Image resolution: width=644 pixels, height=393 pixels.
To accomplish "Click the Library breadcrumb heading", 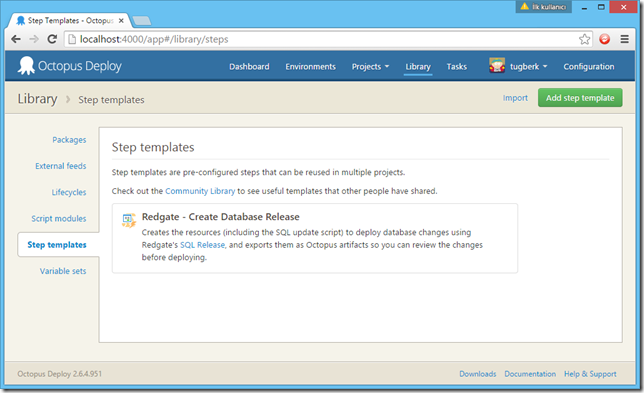I will (x=37, y=99).
